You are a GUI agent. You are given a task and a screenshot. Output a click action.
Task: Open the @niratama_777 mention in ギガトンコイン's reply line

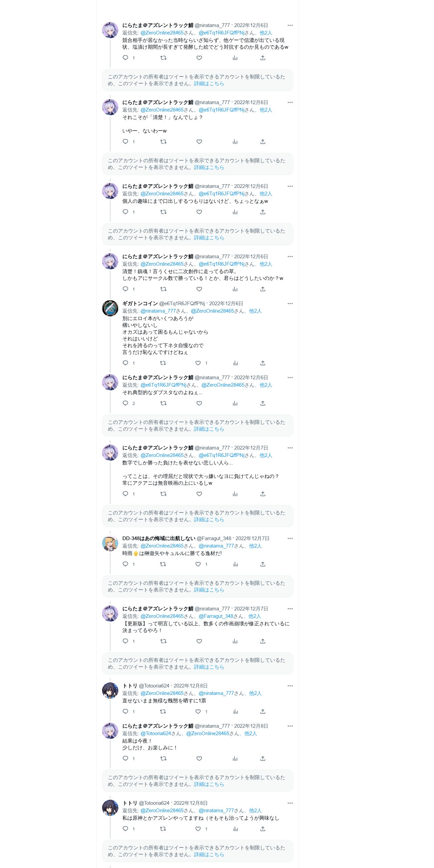(158, 311)
